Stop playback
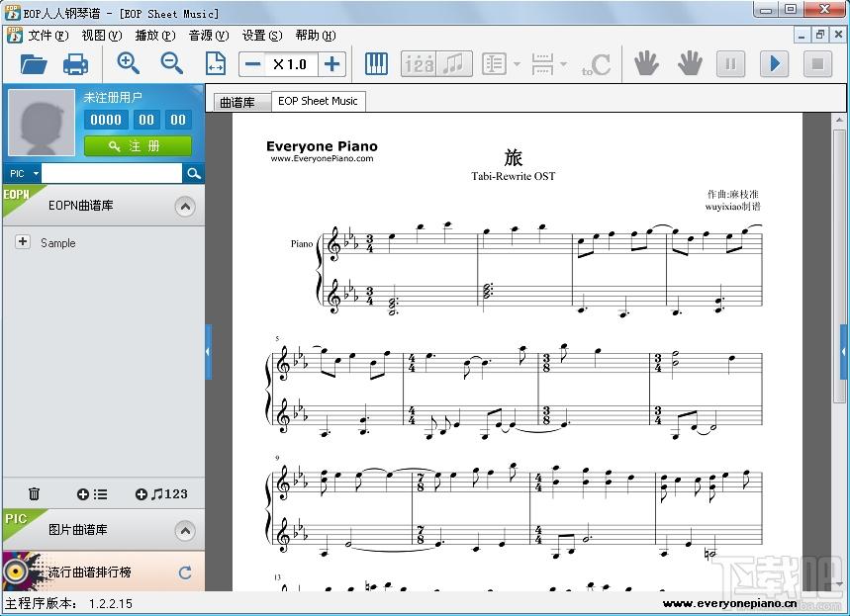The width and height of the screenshot is (850, 616). (x=817, y=64)
